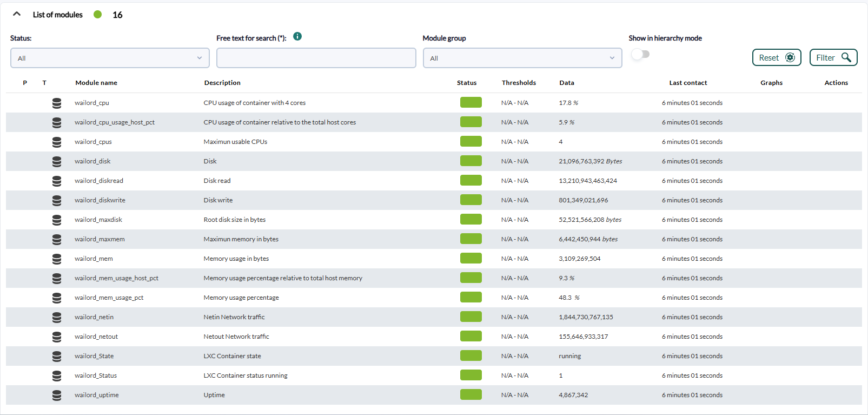The width and height of the screenshot is (868, 415).
Task: Click the database icon for wailord_mem
Action: [x=57, y=259]
